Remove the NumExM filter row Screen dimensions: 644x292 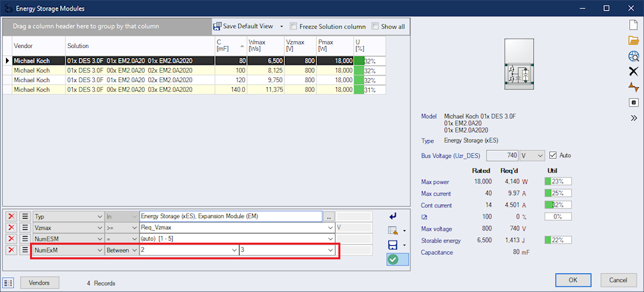[x=11, y=250]
